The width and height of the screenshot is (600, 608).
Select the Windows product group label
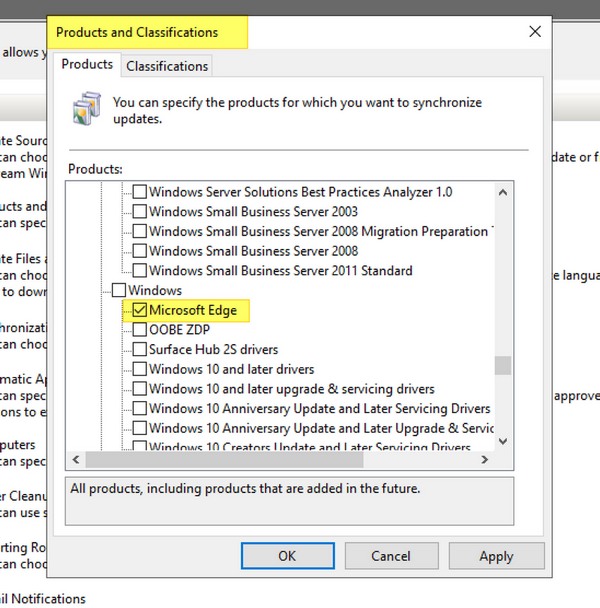coord(155,290)
